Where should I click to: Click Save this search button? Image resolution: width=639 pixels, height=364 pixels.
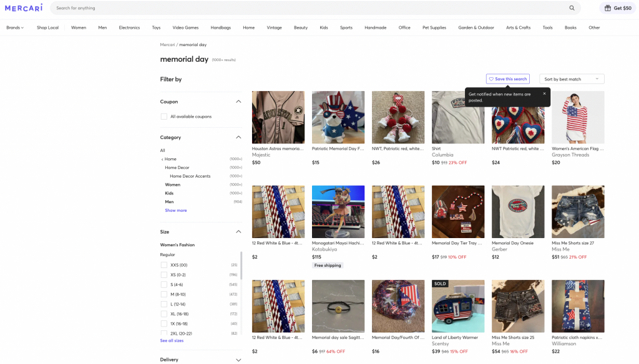click(x=508, y=79)
